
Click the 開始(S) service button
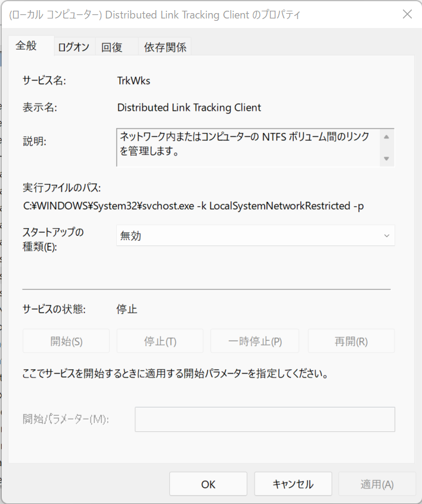pyautogui.click(x=66, y=341)
